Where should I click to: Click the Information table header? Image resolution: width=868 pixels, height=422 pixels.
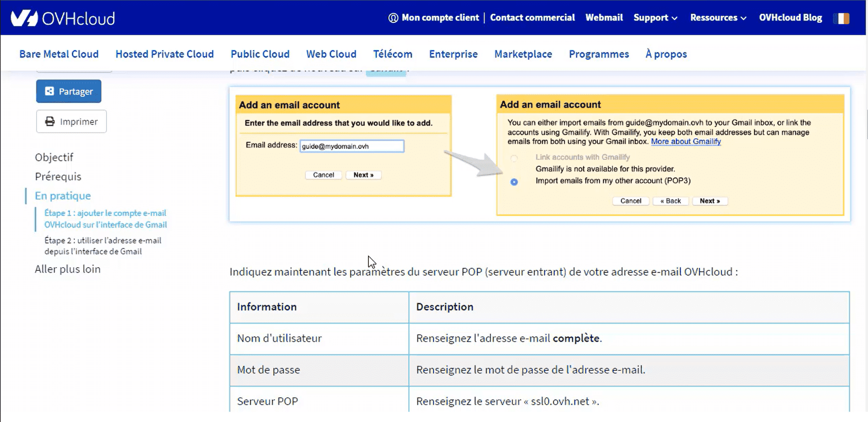tap(319, 307)
